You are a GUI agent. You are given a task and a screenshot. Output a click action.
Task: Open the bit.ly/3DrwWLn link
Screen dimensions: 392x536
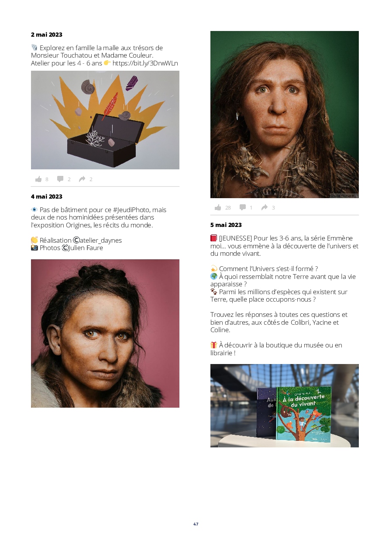[x=145, y=63]
